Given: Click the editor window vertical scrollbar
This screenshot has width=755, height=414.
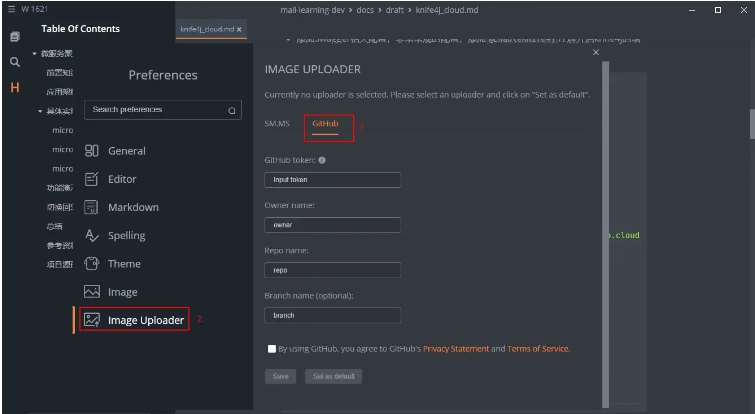Looking at the screenshot, I should coord(752,124).
